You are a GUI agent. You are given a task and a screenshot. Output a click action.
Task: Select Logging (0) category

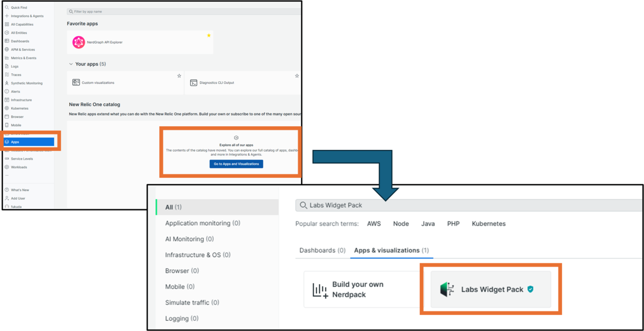coord(182,319)
